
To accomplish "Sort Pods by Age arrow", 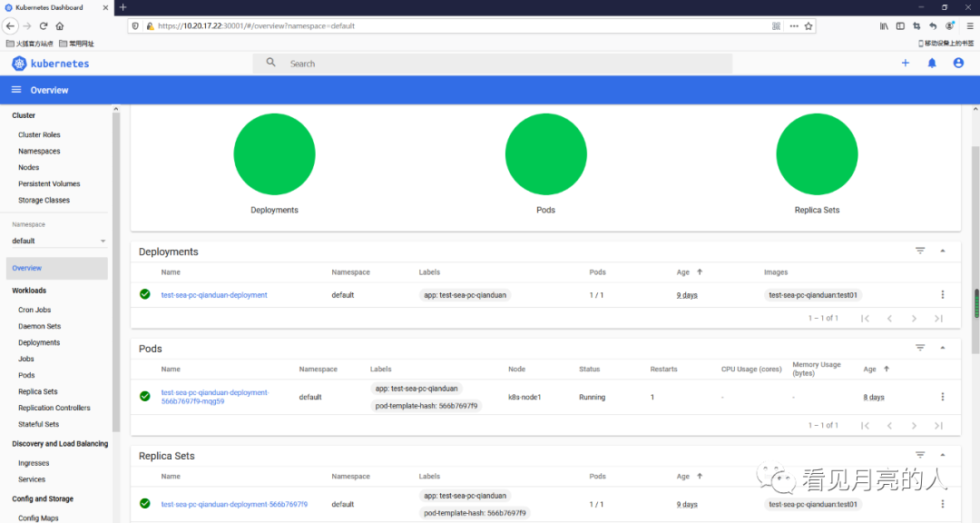I will coord(887,370).
